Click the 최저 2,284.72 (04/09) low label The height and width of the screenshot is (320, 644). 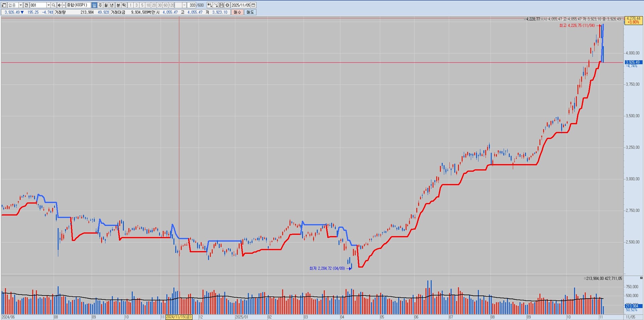click(327, 268)
